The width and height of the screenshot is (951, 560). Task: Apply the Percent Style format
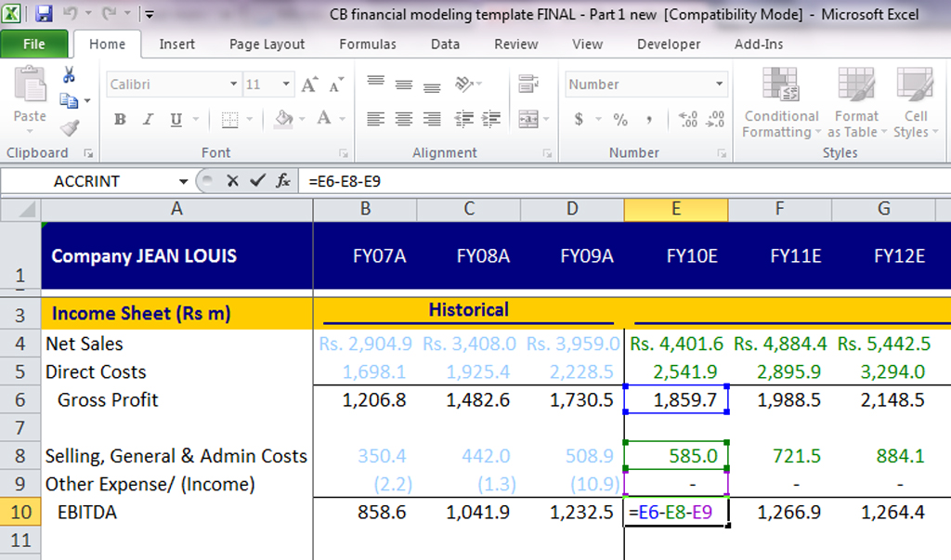click(x=620, y=120)
